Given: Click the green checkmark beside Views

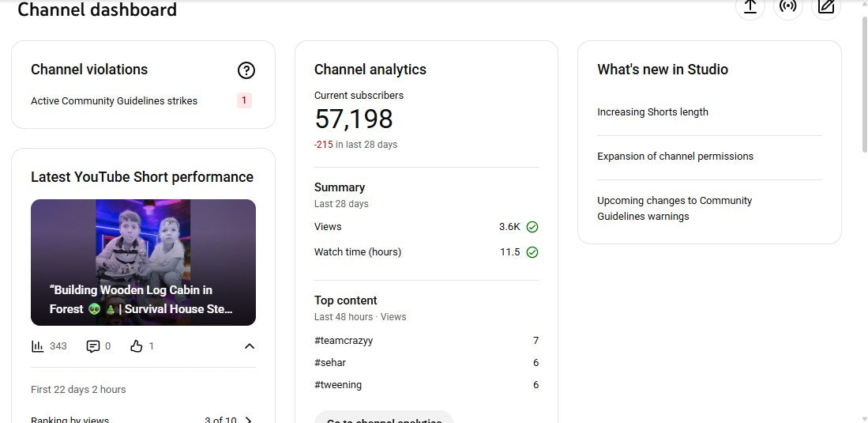Looking at the screenshot, I should click(x=532, y=227).
